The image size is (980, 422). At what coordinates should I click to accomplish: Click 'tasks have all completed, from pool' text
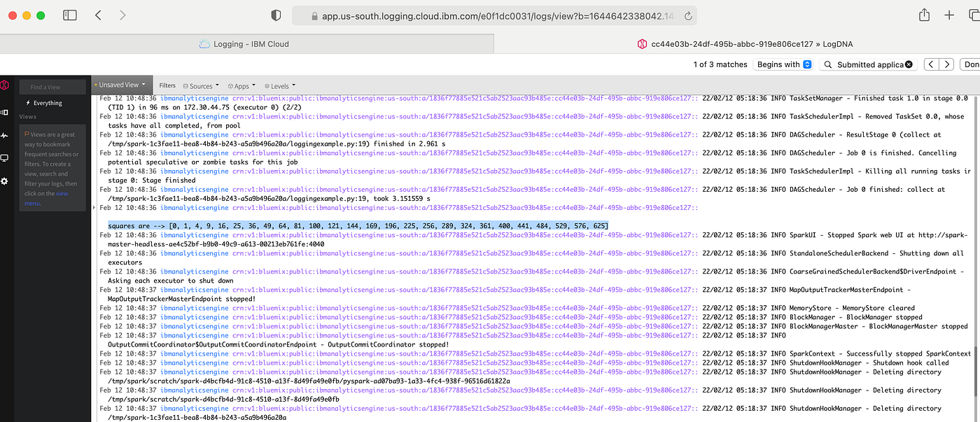[174, 126]
